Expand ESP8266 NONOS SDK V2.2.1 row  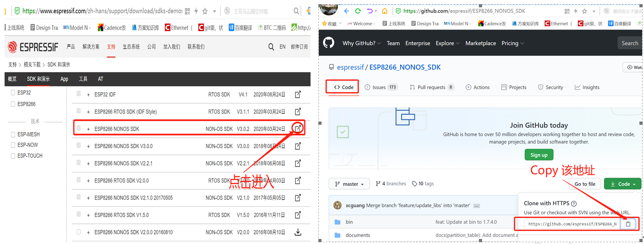(89, 163)
